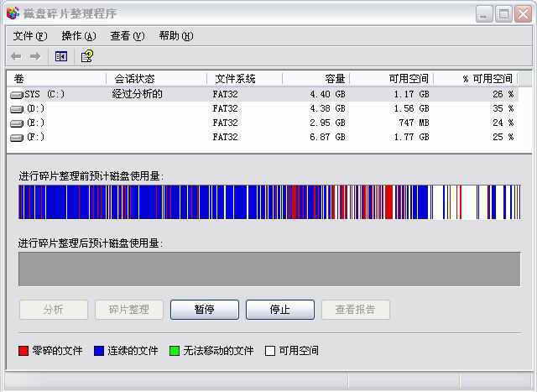537x392 pixels.
Task: Select the SYS (C:) drive icon
Action: [x=17, y=95]
